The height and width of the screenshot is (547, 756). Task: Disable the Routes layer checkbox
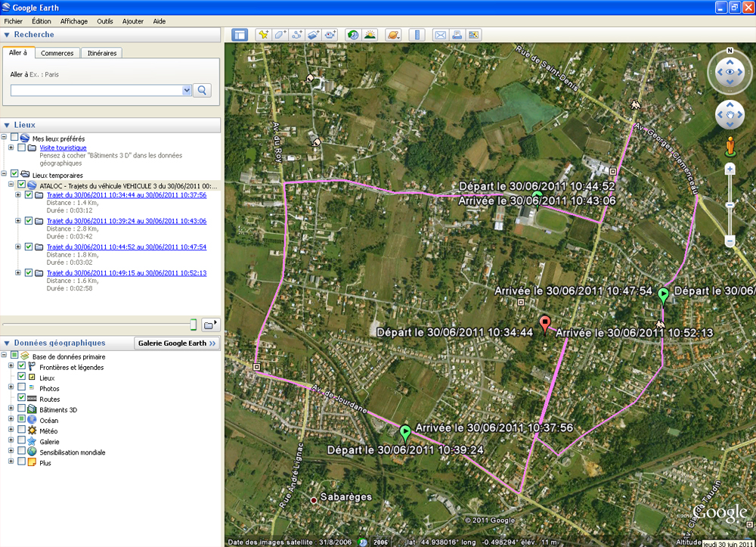tap(22, 397)
